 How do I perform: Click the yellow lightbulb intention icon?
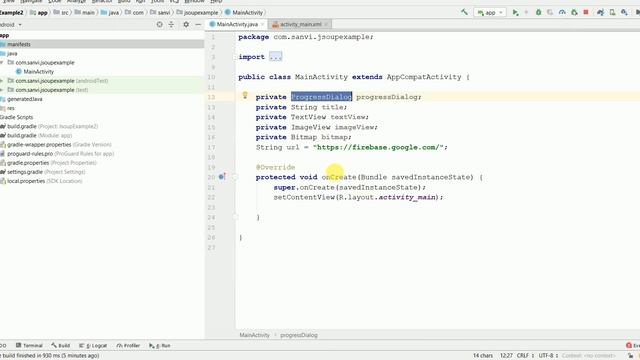(245, 96)
